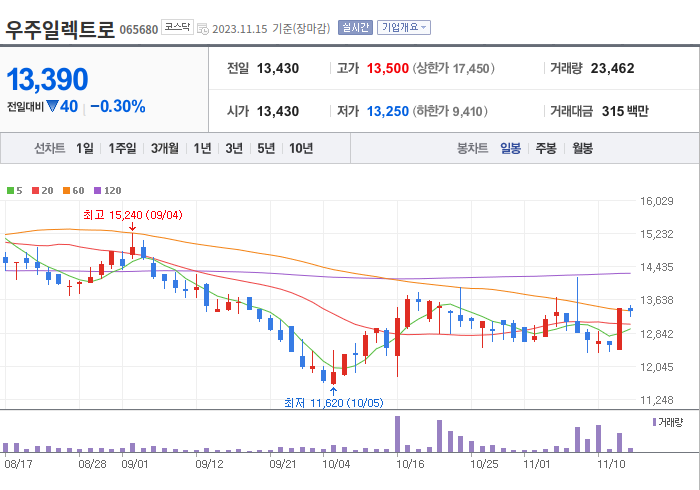Click the 저가 value 13,250

coord(388,111)
